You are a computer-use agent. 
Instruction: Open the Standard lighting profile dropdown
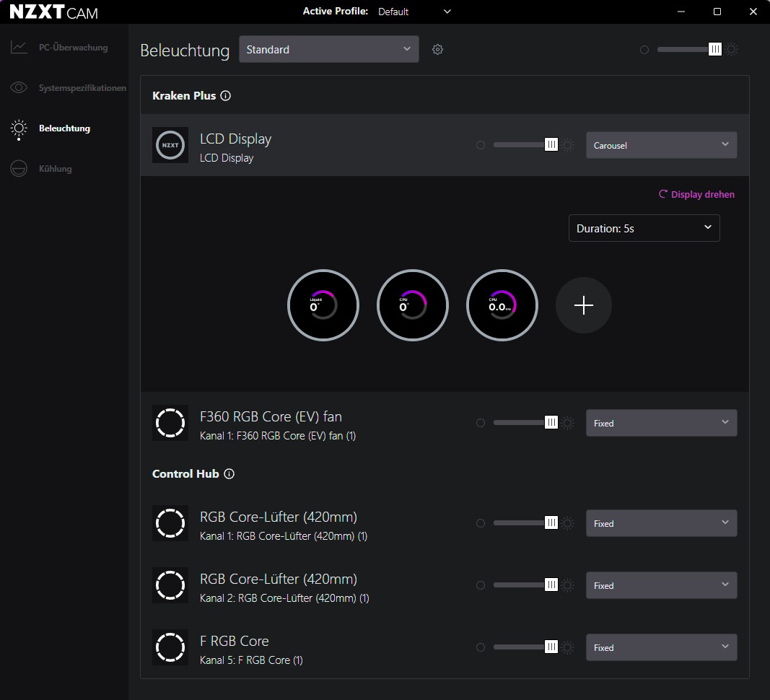pyautogui.click(x=328, y=49)
